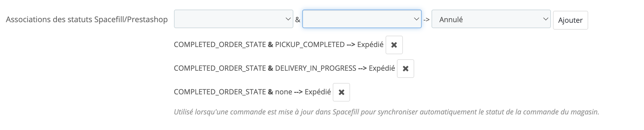Delete the DELIVERY_IN_PROGRESS association via its X

pos(405,69)
